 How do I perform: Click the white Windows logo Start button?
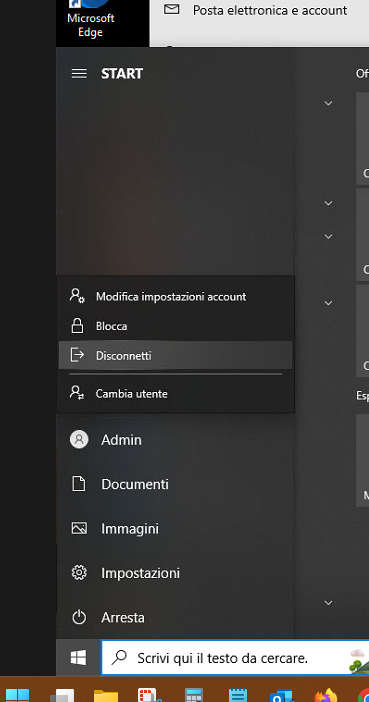point(78,657)
